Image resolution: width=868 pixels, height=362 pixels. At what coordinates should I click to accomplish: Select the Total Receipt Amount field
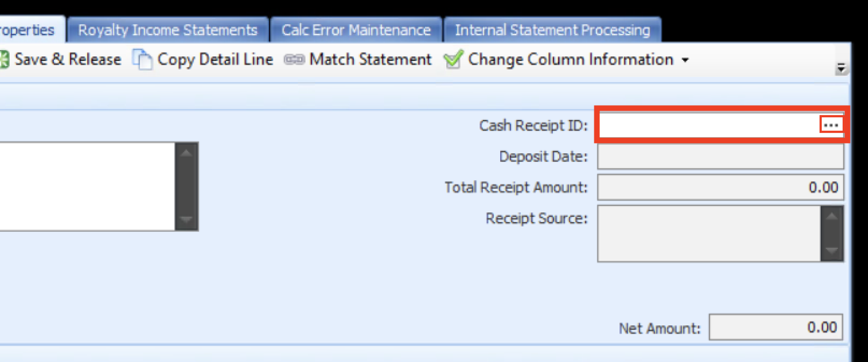coord(720,187)
